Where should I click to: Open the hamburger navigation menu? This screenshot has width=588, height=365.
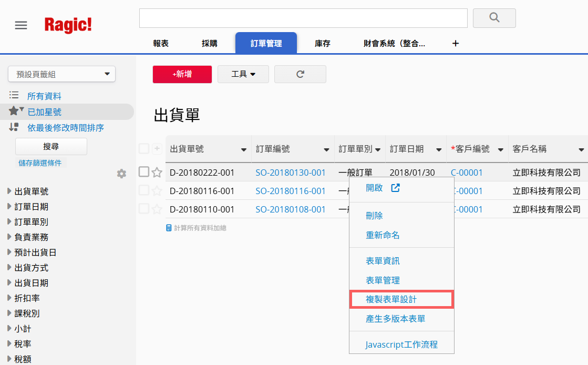21,25
